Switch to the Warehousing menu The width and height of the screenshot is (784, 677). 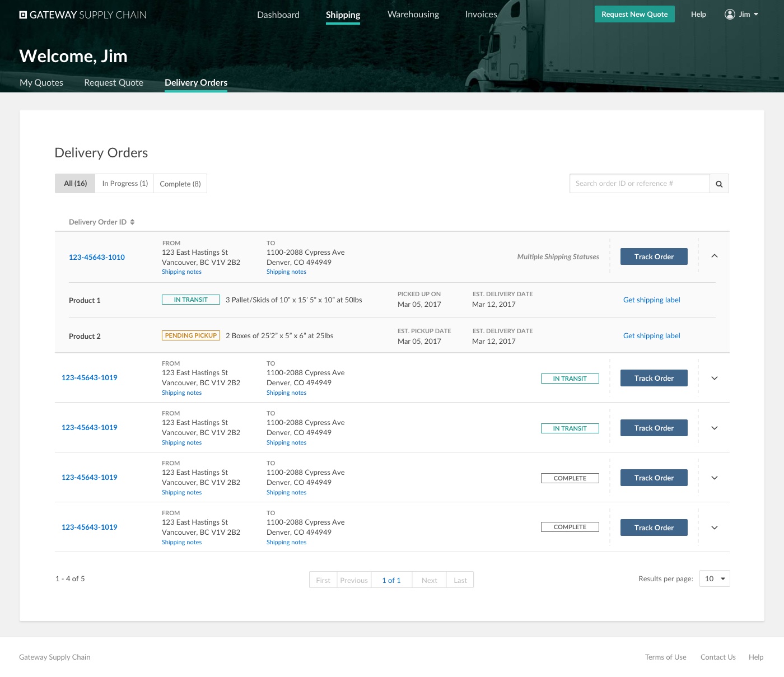(x=413, y=15)
